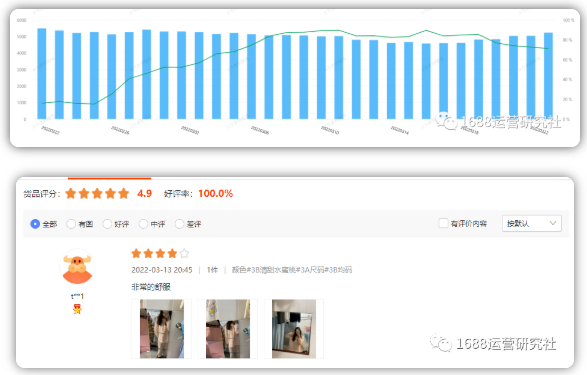Screen dimensions: 587x375
Task: Click the 100.0% 好评率 value
Action: coord(216,193)
